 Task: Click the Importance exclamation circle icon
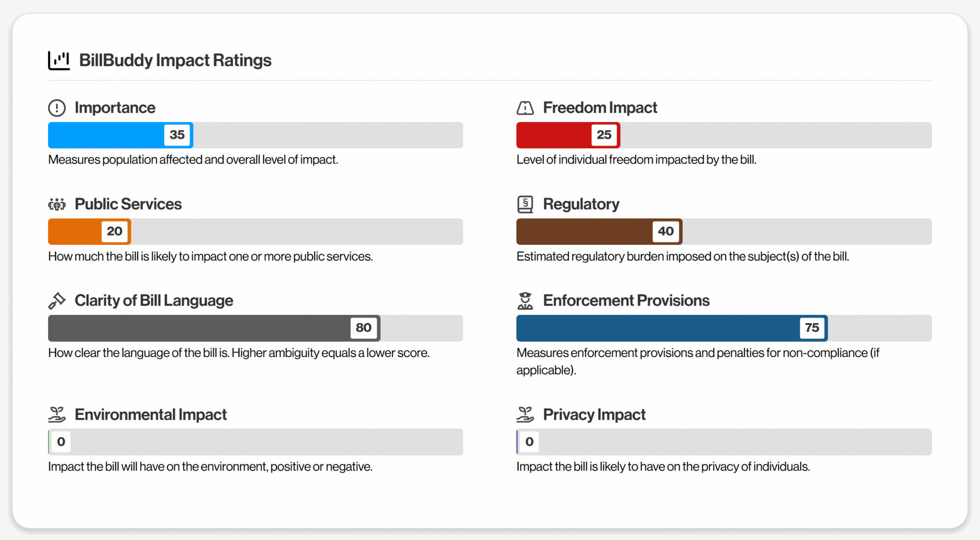point(57,108)
